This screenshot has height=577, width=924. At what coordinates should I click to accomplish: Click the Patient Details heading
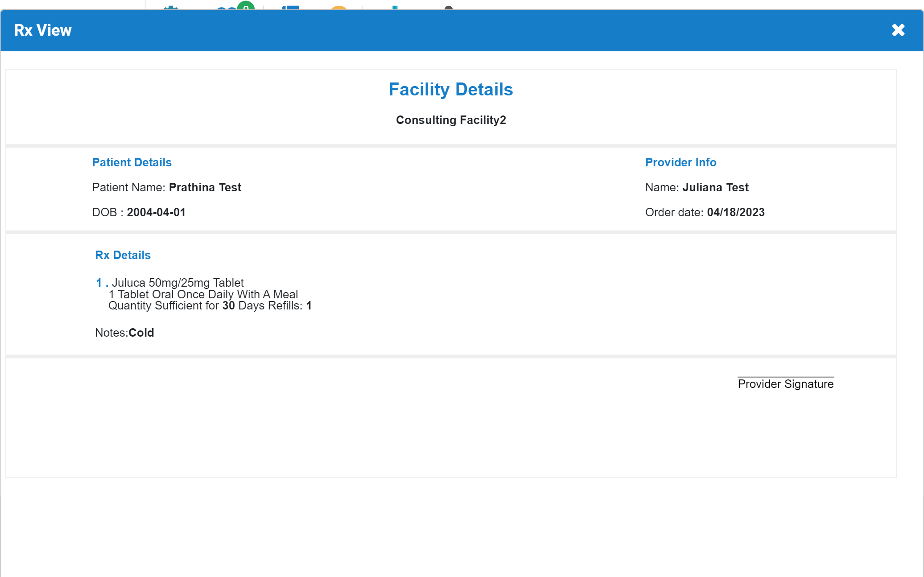132,162
